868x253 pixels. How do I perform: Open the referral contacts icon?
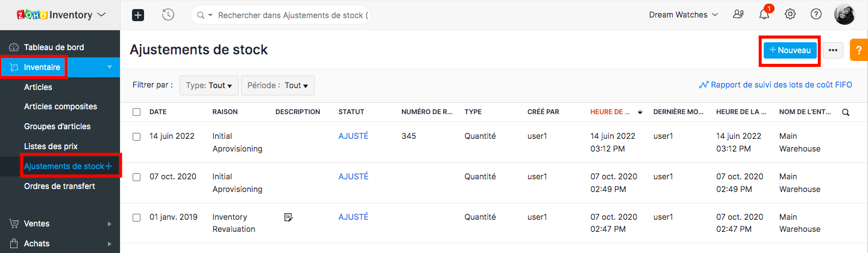[x=738, y=14]
